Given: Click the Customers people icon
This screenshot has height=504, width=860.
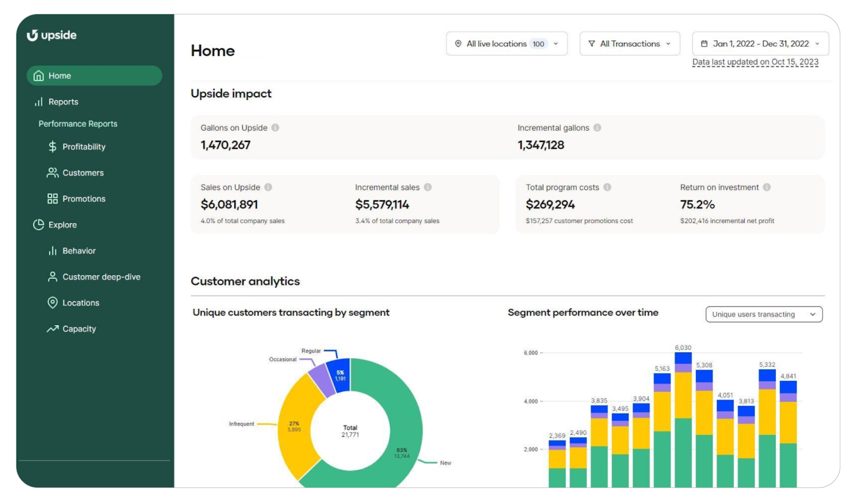Looking at the screenshot, I should tap(52, 172).
